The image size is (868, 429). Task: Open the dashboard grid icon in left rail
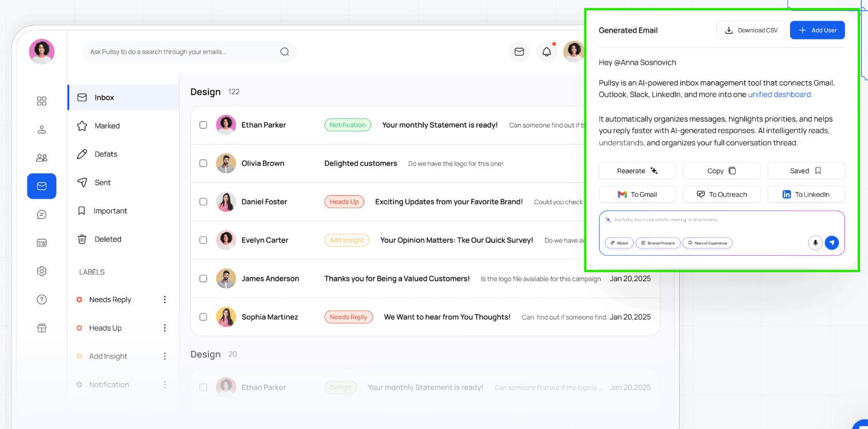pos(42,101)
